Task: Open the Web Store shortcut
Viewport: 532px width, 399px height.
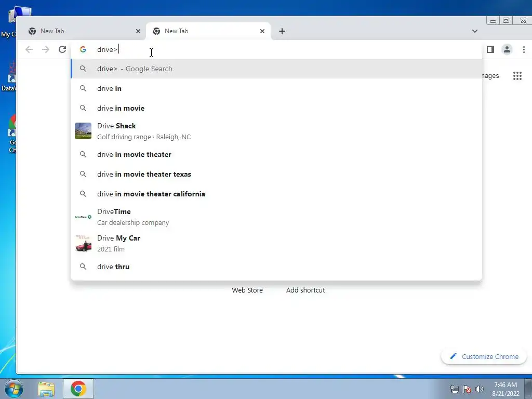Action: (247, 290)
